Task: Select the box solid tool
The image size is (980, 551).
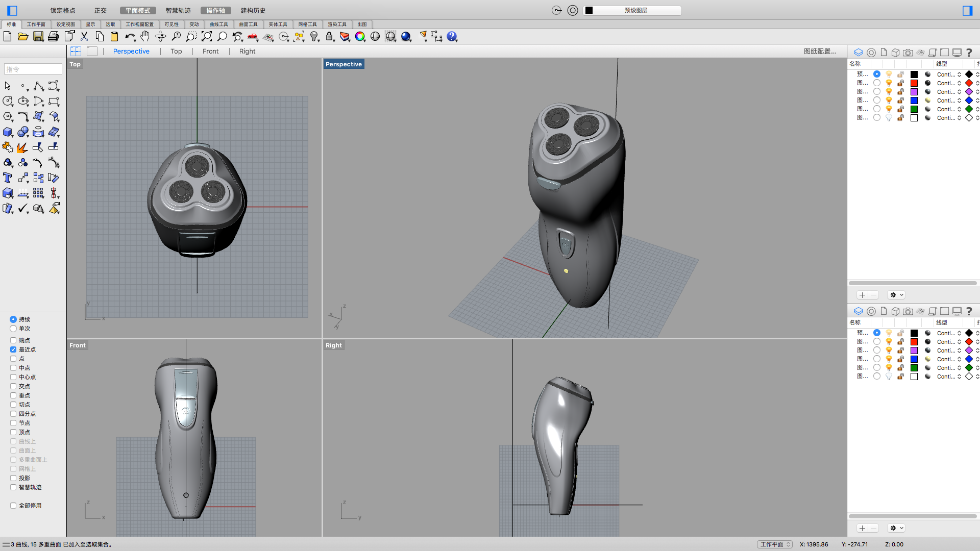Action: pyautogui.click(x=8, y=132)
